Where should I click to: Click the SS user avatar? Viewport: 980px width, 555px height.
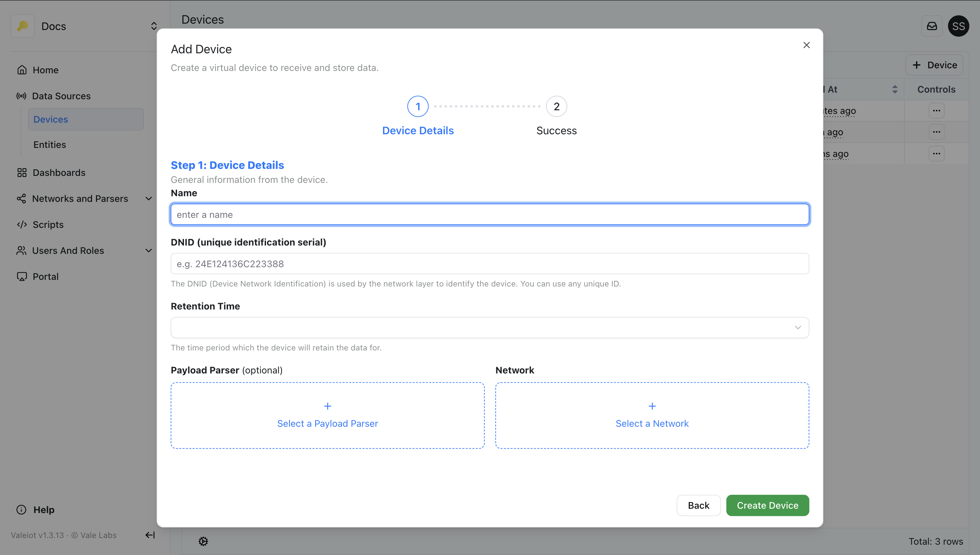coord(958,26)
